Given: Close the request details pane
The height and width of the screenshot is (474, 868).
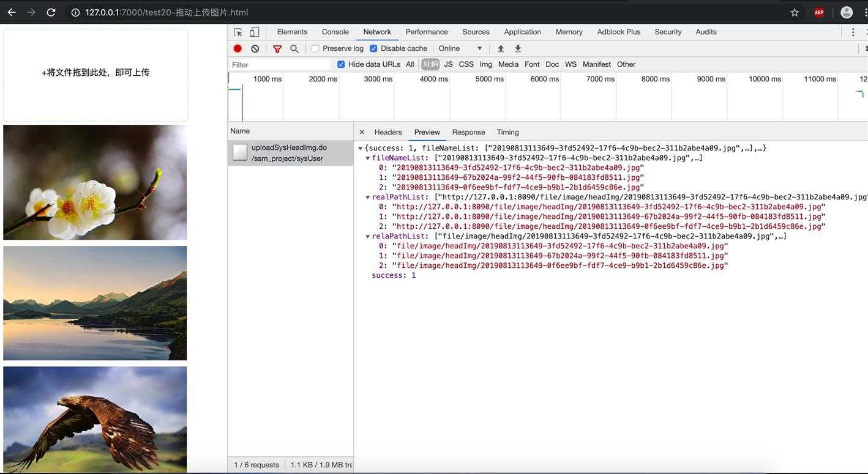Looking at the screenshot, I should click(362, 132).
